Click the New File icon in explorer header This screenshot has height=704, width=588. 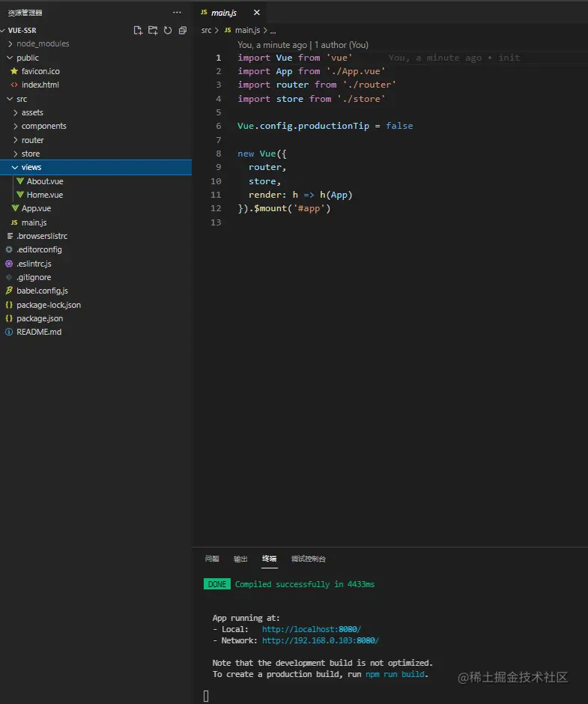coord(138,30)
